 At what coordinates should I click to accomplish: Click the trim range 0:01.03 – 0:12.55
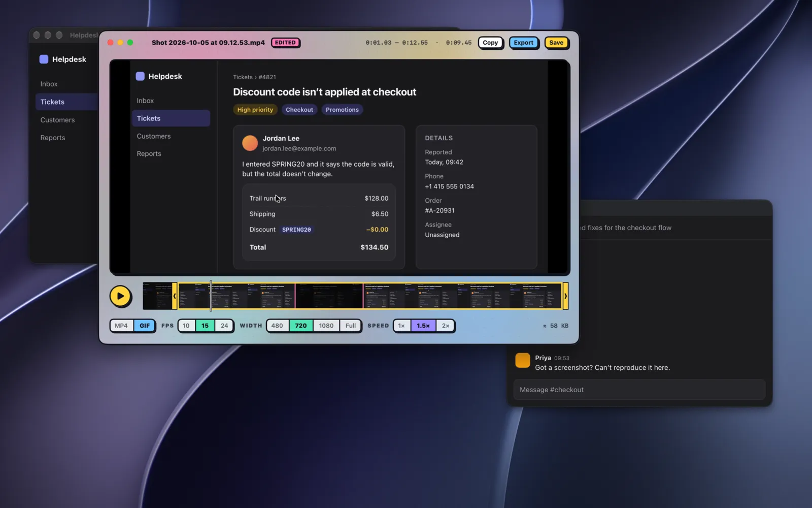396,43
